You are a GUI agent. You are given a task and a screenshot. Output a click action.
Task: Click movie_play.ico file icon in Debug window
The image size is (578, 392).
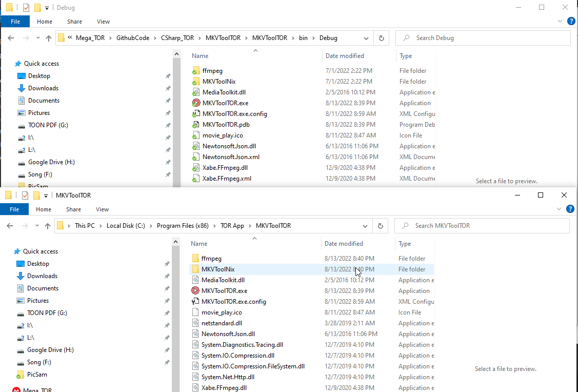coord(196,135)
